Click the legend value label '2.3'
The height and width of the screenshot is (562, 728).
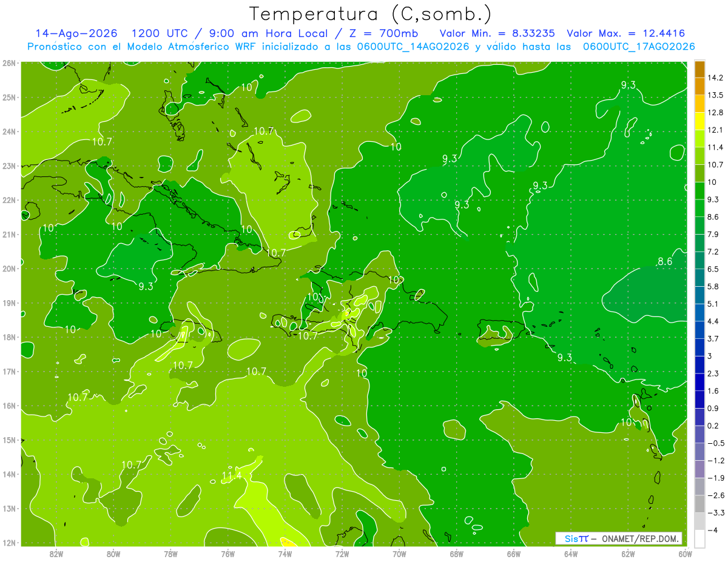coord(714,373)
